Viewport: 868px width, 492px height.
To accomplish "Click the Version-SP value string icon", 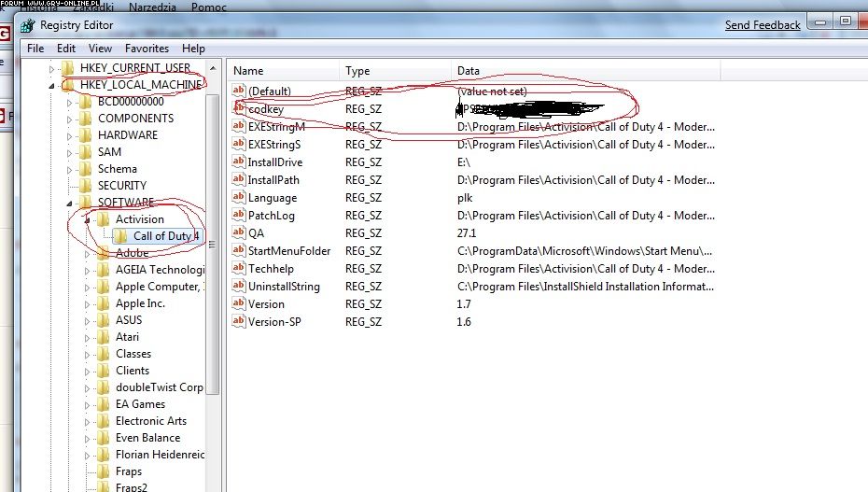I will (x=239, y=321).
